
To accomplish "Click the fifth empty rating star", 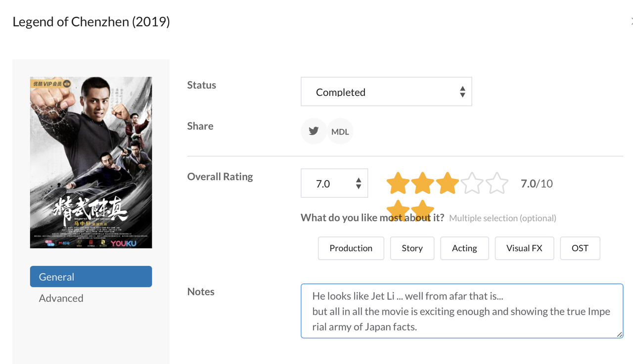I will tap(497, 183).
